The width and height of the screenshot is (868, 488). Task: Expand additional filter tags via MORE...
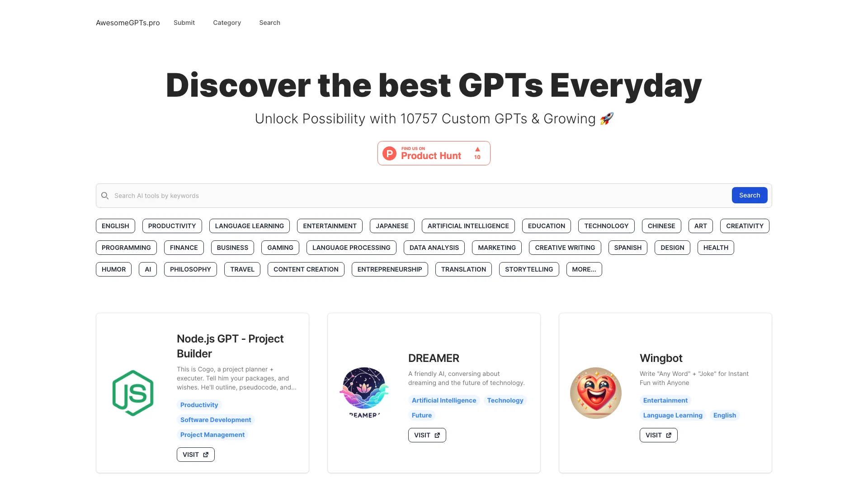[x=584, y=269]
